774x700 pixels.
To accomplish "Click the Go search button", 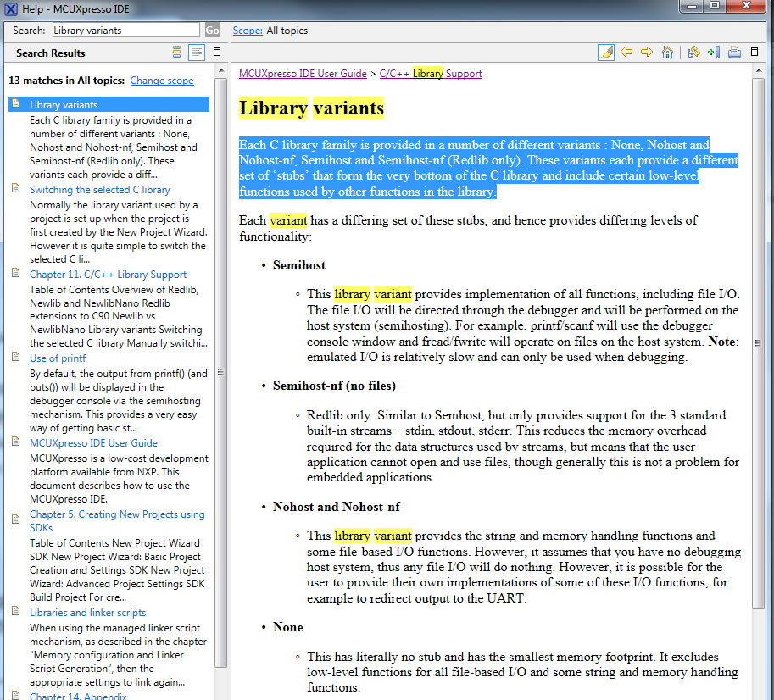I will [x=212, y=31].
